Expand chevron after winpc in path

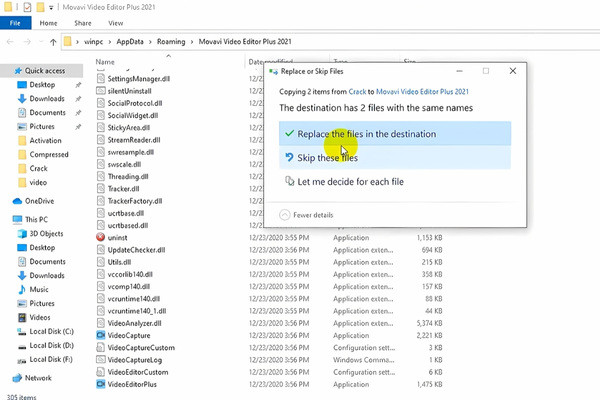pos(110,42)
